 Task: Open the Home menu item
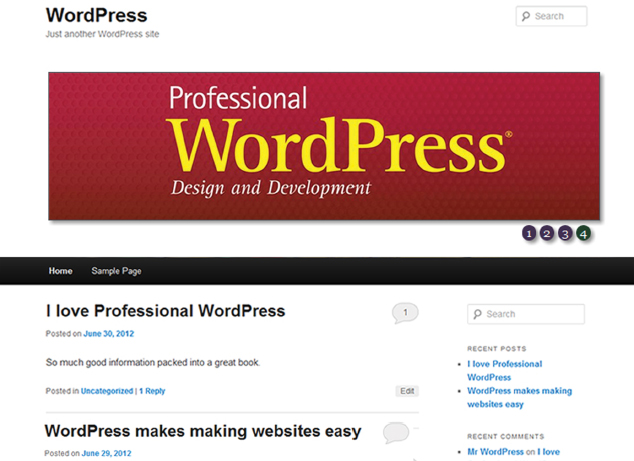(61, 271)
